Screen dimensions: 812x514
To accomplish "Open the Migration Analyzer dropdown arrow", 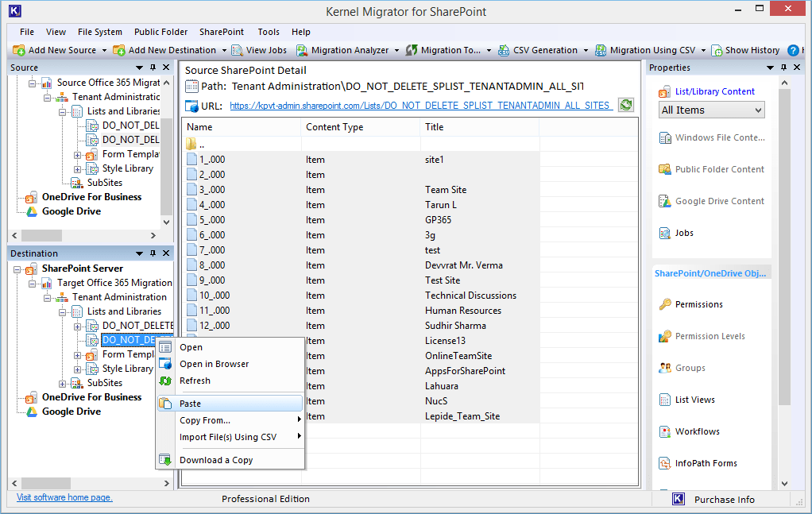I will point(396,51).
